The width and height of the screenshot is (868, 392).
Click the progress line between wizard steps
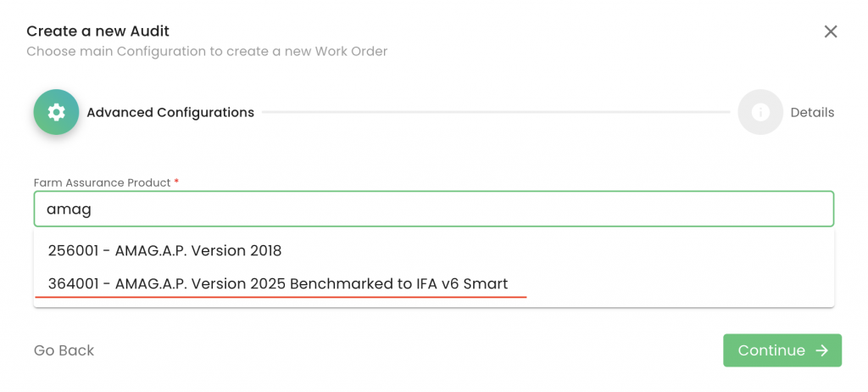point(495,112)
